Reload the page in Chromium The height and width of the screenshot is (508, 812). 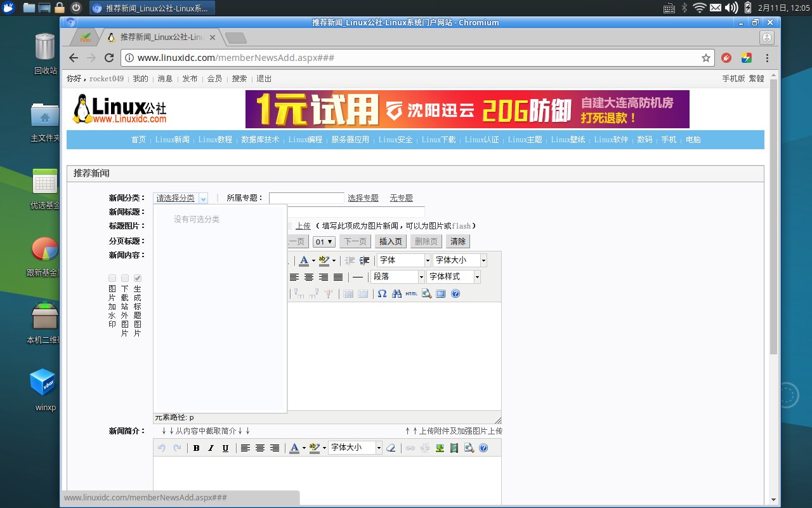[x=109, y=58]
